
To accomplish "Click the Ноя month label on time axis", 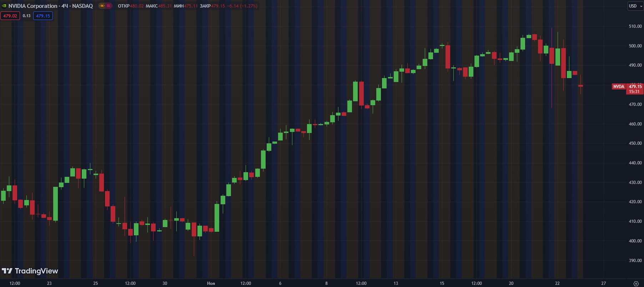I will (x=211, y=283).
